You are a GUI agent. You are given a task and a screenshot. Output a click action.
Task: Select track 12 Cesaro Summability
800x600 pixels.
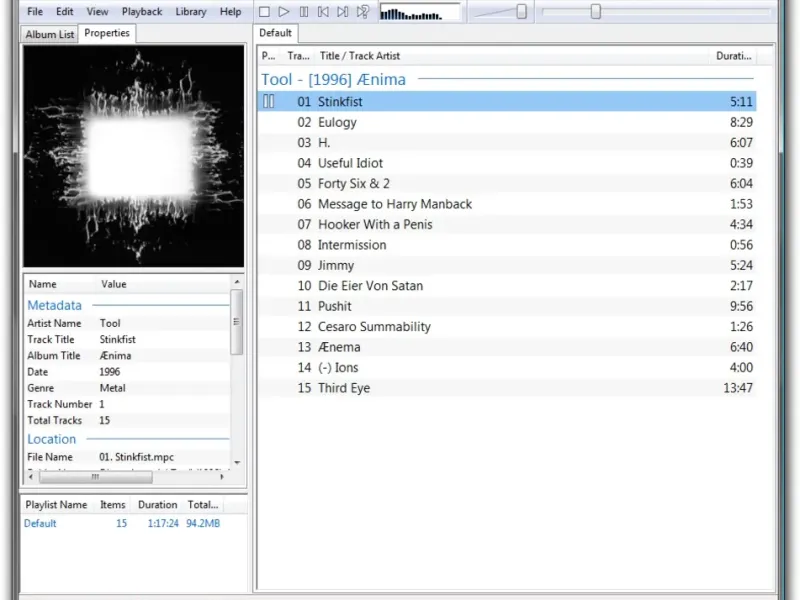point(507,327)
